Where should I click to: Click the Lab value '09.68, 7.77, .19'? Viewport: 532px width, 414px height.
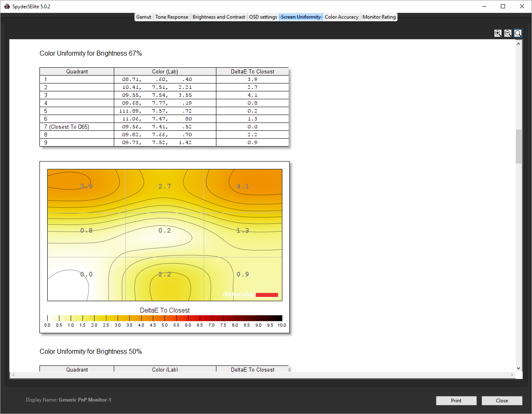(x=157, y=103)
